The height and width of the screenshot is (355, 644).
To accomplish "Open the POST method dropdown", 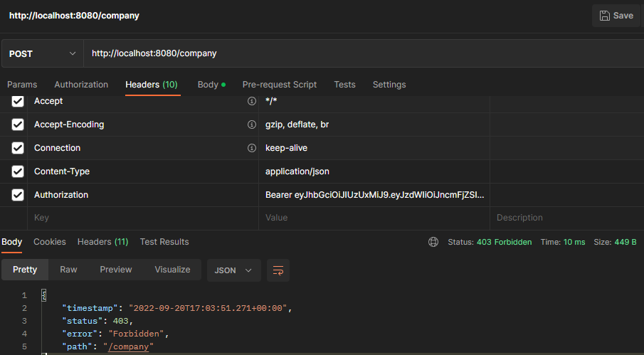I will (x=43, y=53).
